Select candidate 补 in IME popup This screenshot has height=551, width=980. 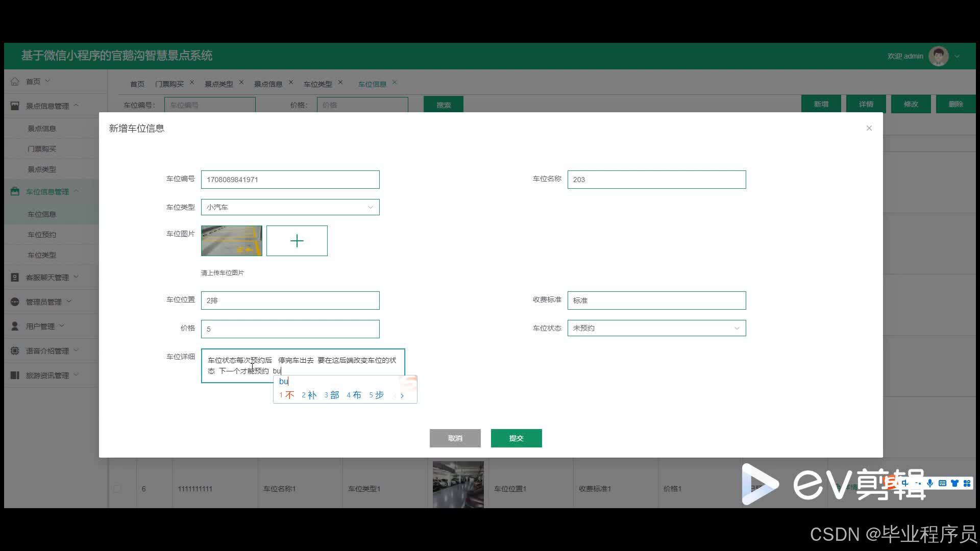309,395
